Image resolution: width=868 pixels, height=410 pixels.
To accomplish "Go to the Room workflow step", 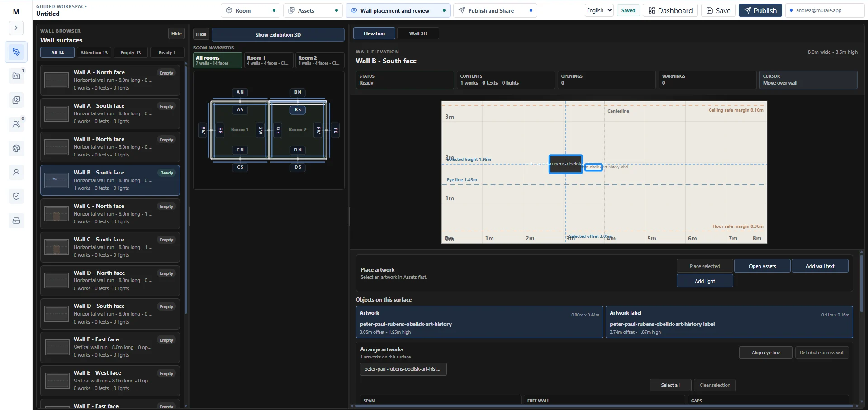I will [251, 10].
